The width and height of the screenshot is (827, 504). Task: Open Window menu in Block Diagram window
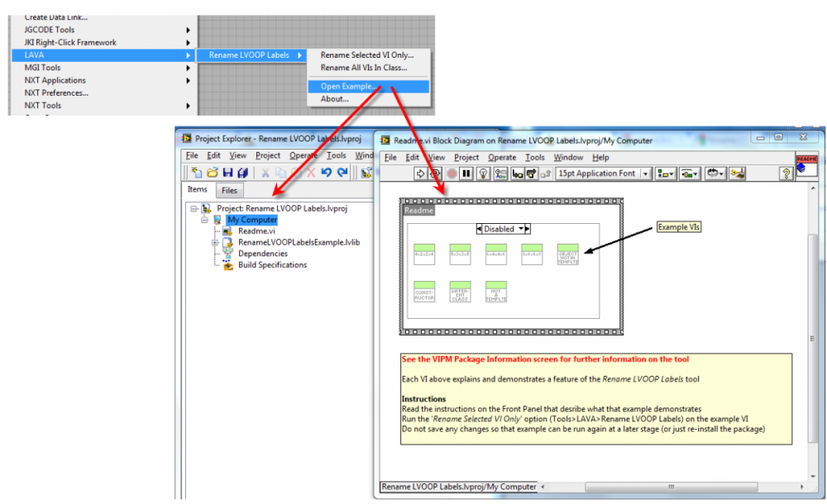(569, 157)
